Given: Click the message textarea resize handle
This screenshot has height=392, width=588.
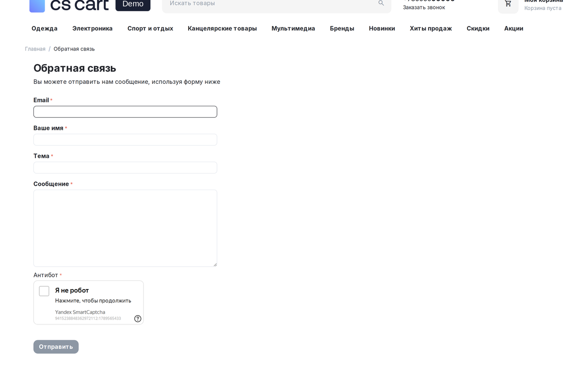Looking at the screenshot, I should [214, 264].
